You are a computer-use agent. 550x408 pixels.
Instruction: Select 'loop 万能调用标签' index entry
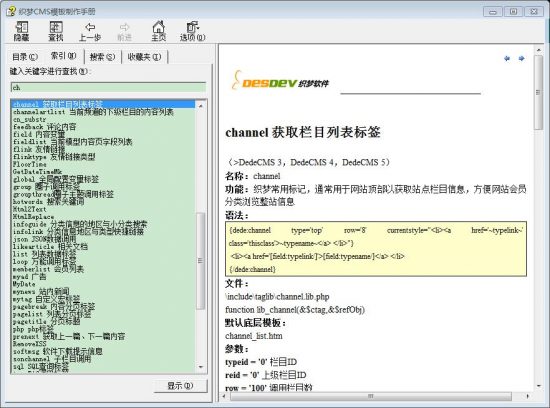[44, 262]
